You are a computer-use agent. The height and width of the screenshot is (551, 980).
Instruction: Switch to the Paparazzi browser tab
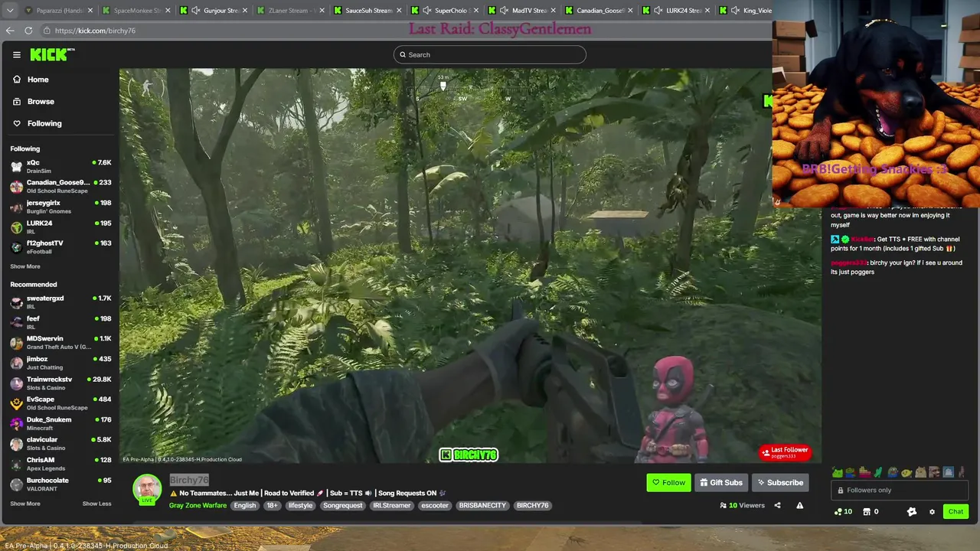click(x=60, y=11)
